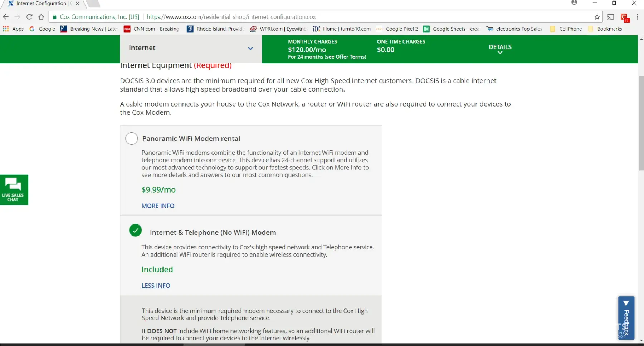Viewport: 644px width, 346px height.
Task: Select Panoramic WiFi Modem rental option
Action: coord(132,138)
